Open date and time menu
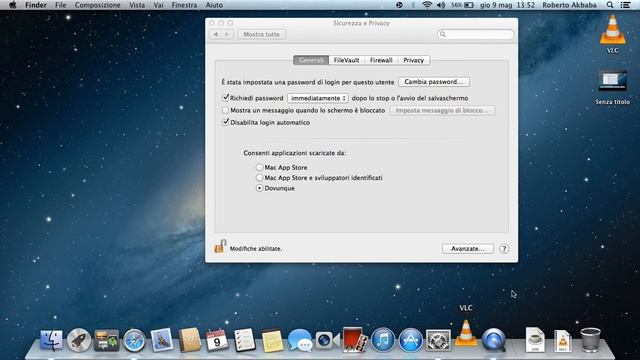 point(507,5)
